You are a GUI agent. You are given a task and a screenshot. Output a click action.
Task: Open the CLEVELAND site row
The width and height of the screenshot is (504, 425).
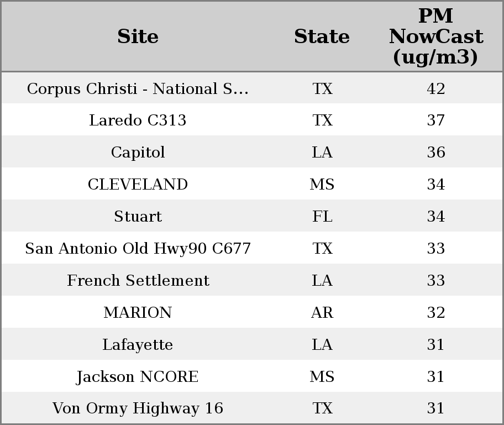click(x=138, y=185)
